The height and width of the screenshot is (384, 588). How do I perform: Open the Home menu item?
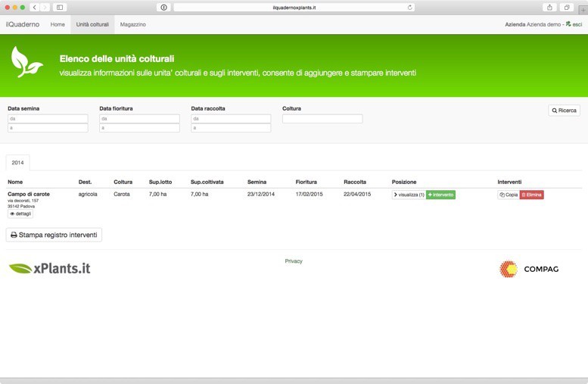pos(58,24)
